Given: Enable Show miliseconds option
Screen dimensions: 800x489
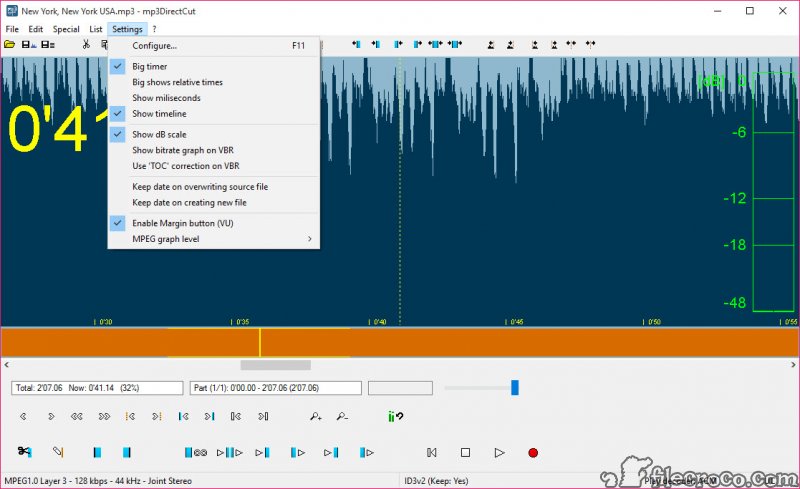Looking at the screenshot, I should [x=214, y=98].
